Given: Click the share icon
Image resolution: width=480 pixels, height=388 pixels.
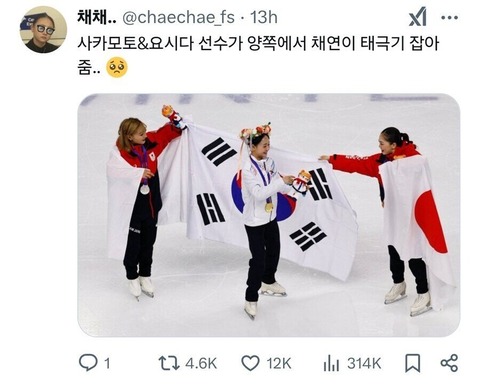Looking at the screenshot, I should [x=449, y=363].
